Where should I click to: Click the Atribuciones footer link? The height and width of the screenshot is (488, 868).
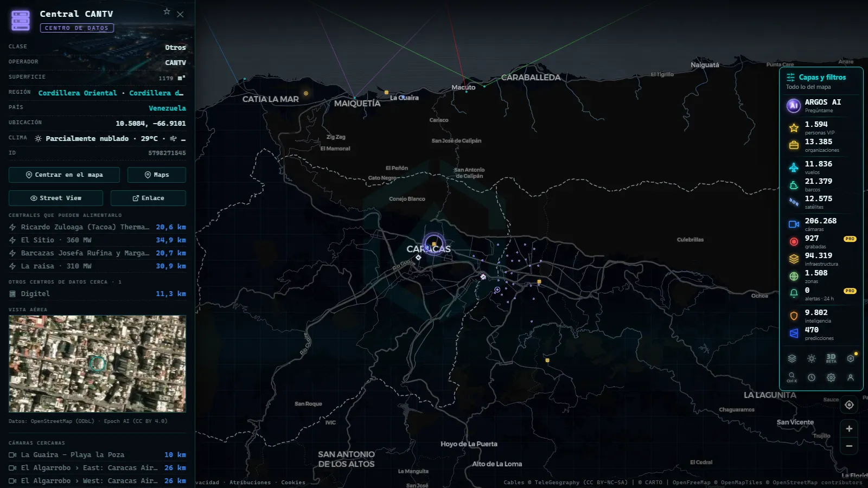tap(250, 483)
